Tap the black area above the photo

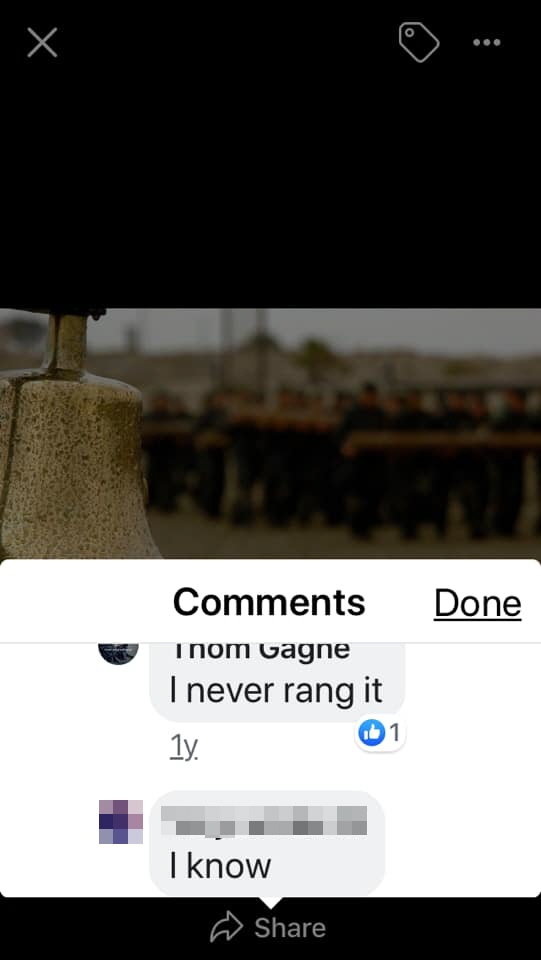(270, 184)
